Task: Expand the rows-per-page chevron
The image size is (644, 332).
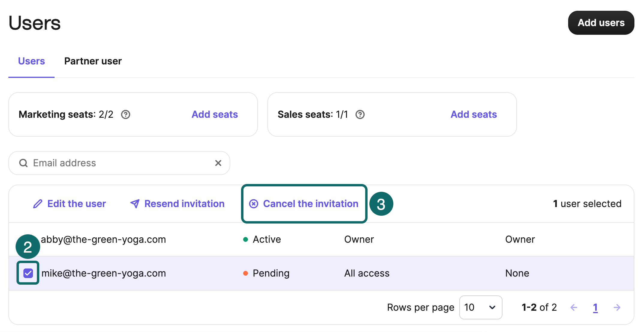Action: (x=492, y=307)
